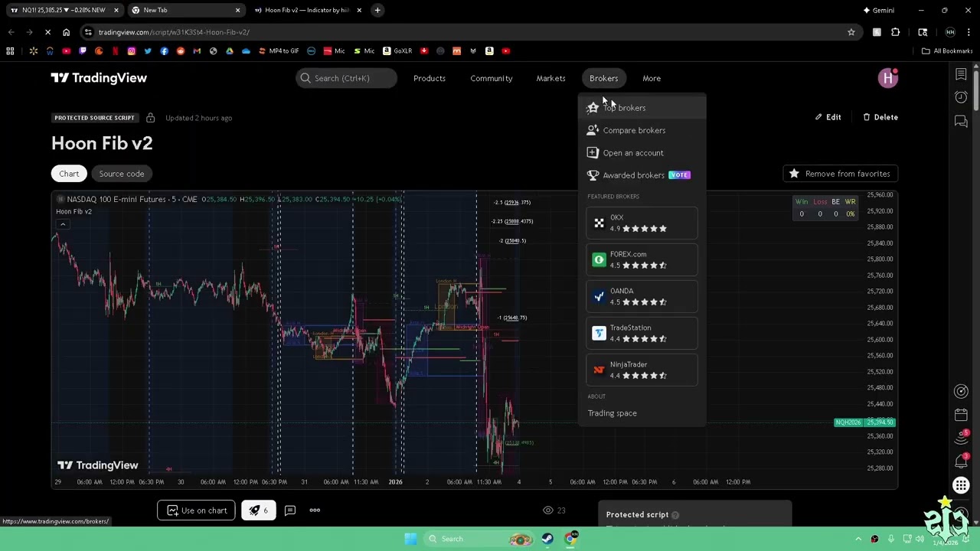Click the NQH2026 price label
Viewport: 980px width, 551px height.
point(864,422)
